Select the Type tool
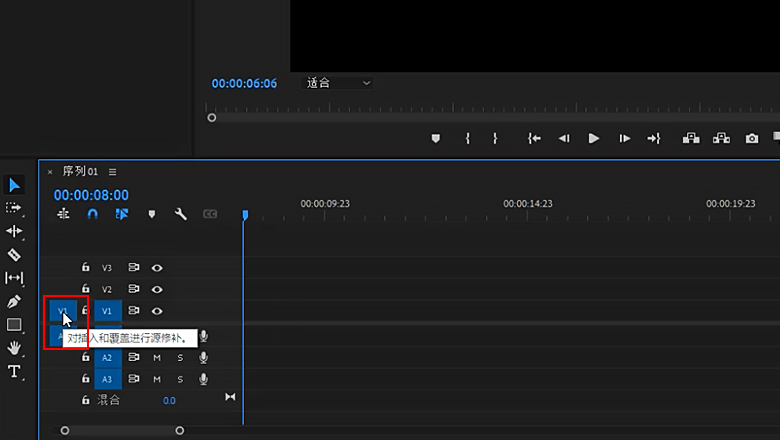780x440 pixels. 14,371
